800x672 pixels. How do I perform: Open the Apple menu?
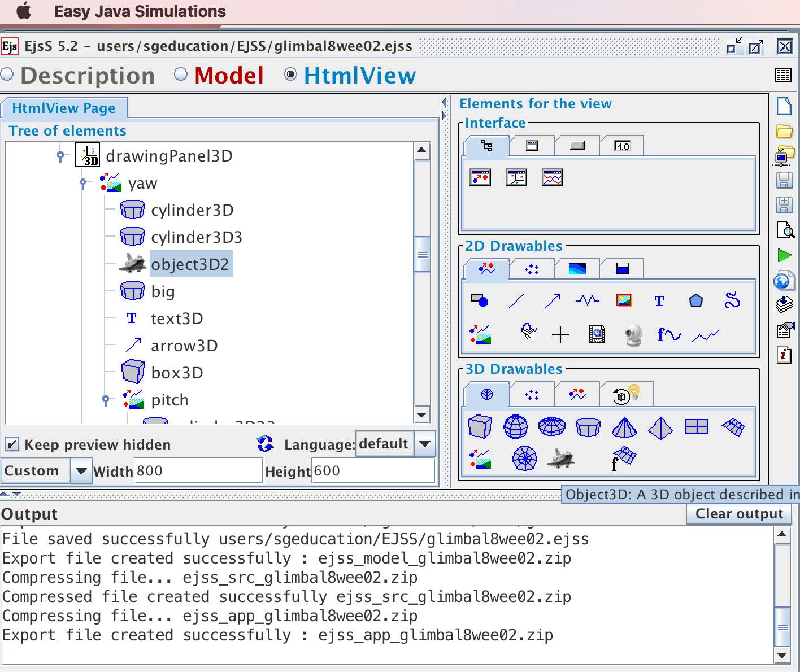[x=24, y=11]
